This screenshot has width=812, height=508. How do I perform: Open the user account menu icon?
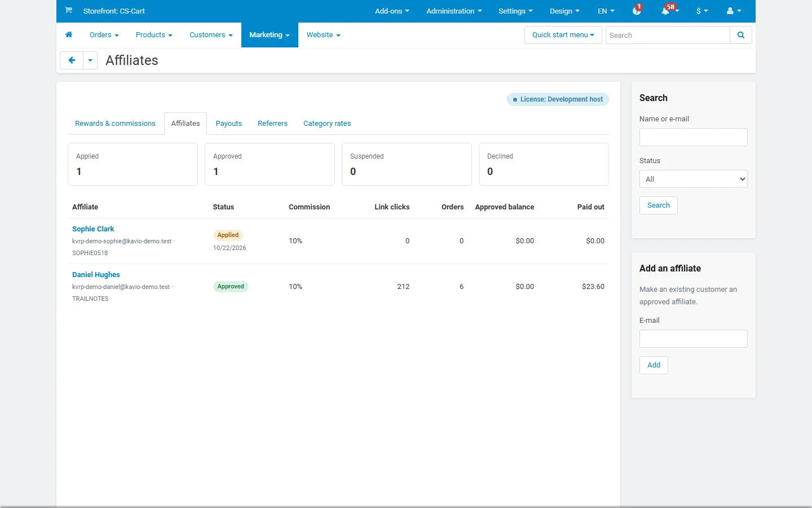(734, 11)
